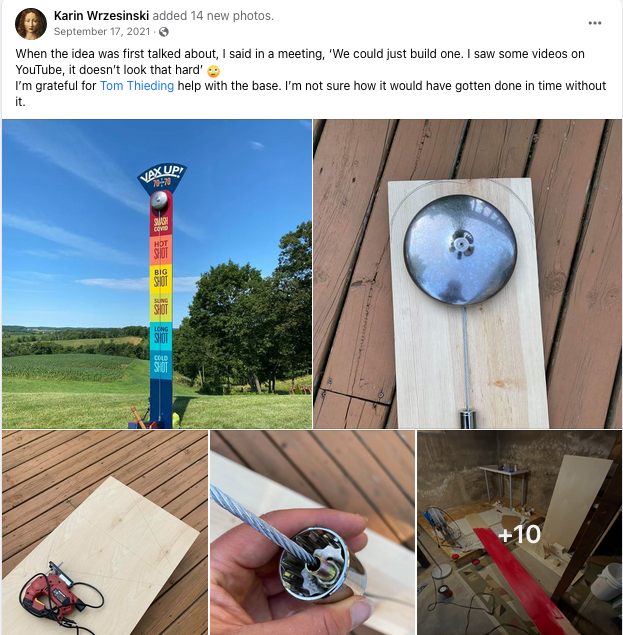
Task: Open the three-dot post options menu
Action: [x=594, y=23]
